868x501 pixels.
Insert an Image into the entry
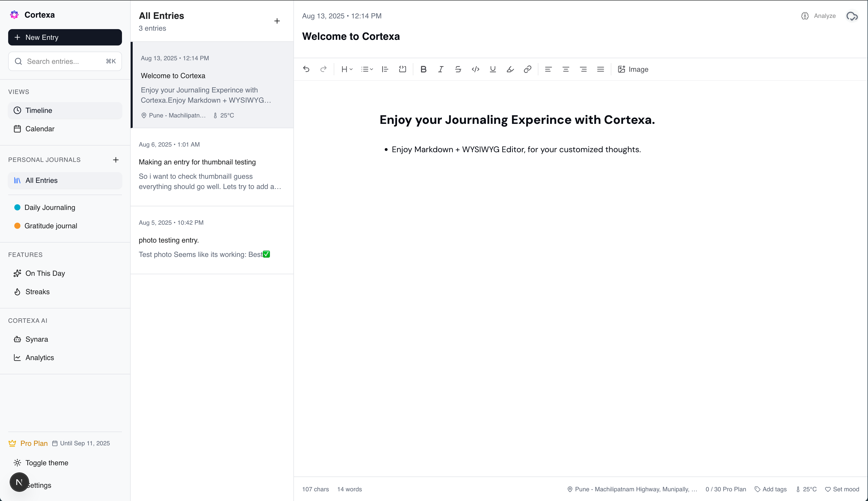coord(633,69)
